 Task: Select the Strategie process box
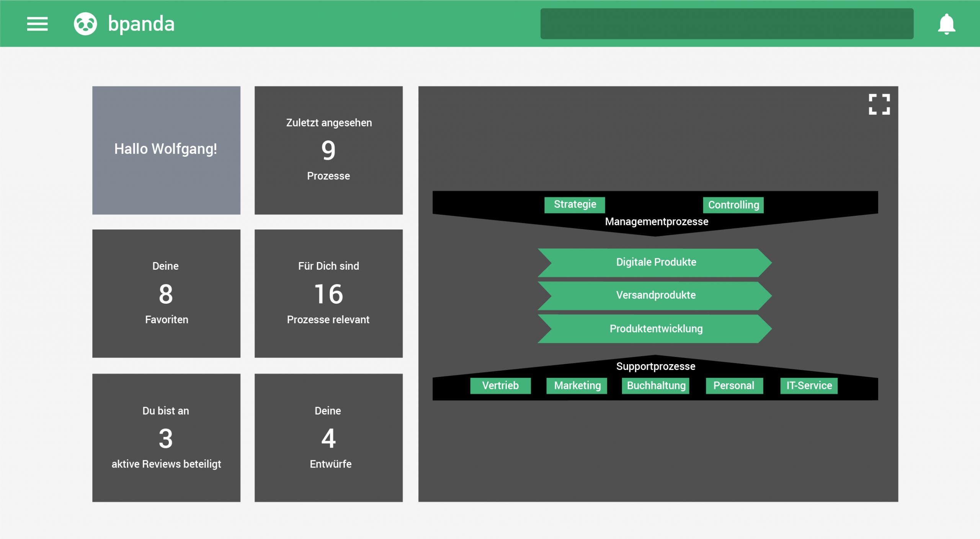[x=575, y=205]
